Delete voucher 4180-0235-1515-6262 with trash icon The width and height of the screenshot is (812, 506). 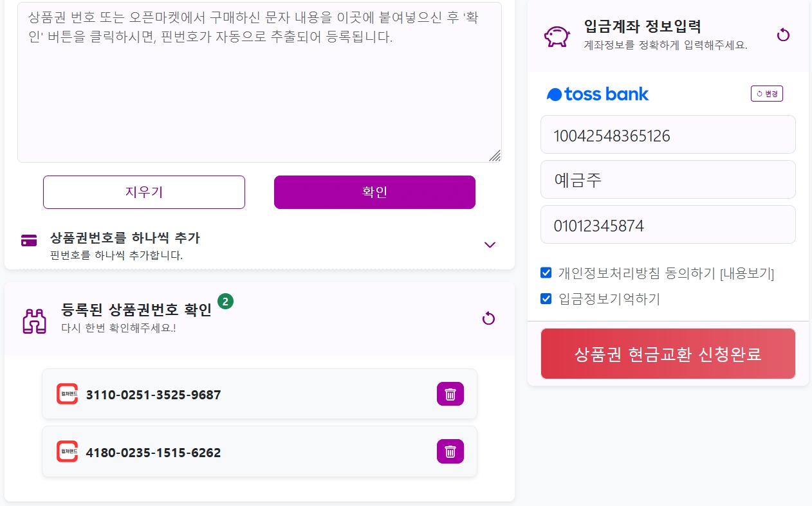coord(450,451)
